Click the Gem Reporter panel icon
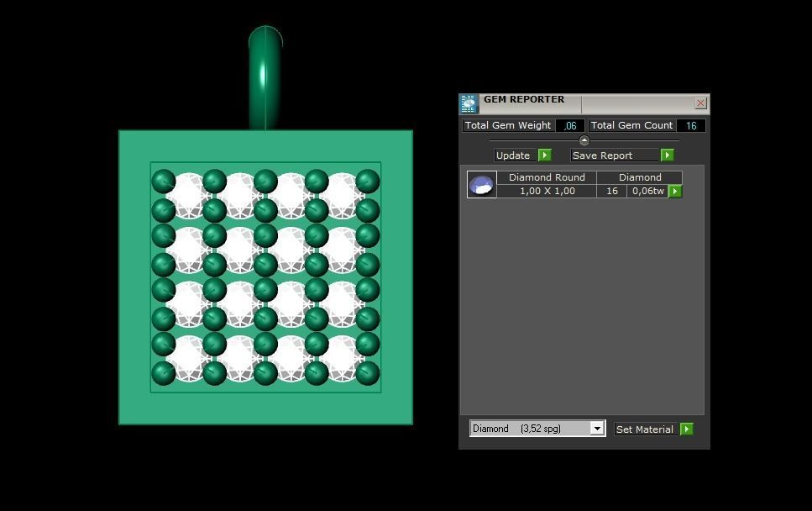812x511 pixels. (x=469, y=103)
